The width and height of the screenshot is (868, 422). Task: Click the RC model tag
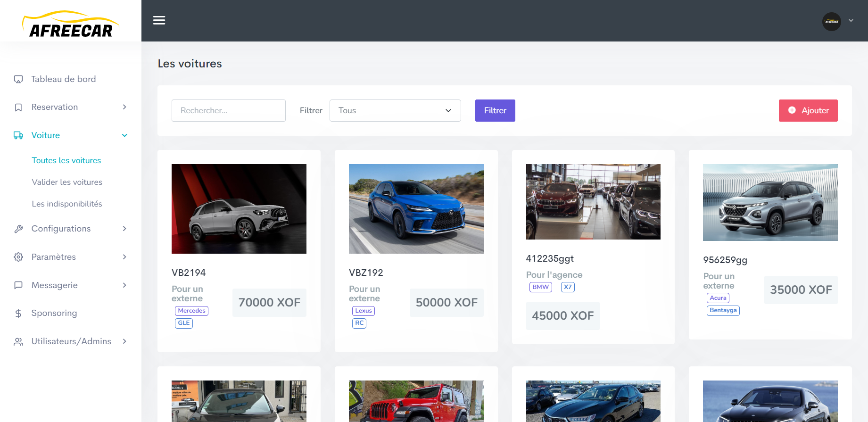tap(359, 323)
